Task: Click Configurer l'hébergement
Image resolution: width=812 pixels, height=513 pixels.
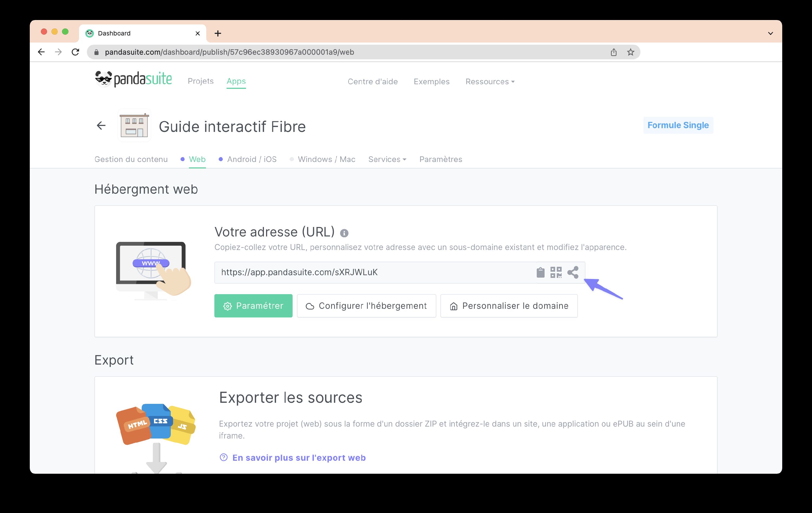Action: pyautogui.click(x=366, y=306)
